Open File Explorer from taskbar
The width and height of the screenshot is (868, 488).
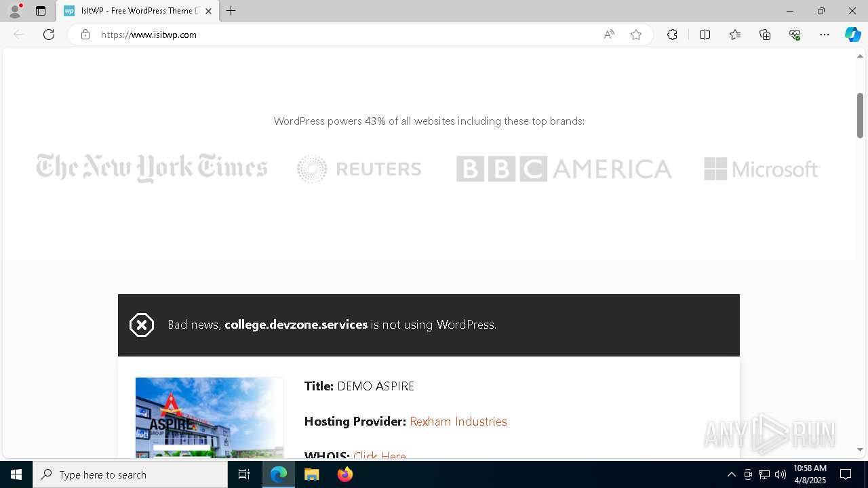pos(311,474)
